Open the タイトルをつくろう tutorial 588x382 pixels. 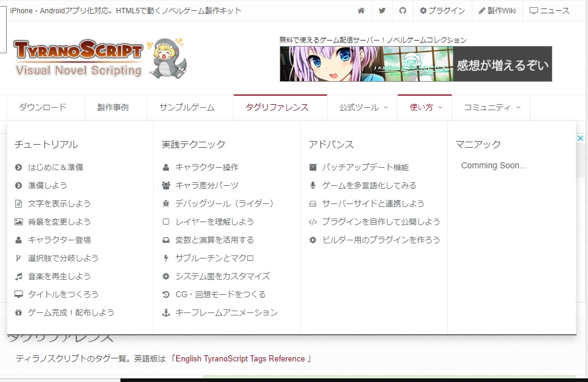(64, 294)
